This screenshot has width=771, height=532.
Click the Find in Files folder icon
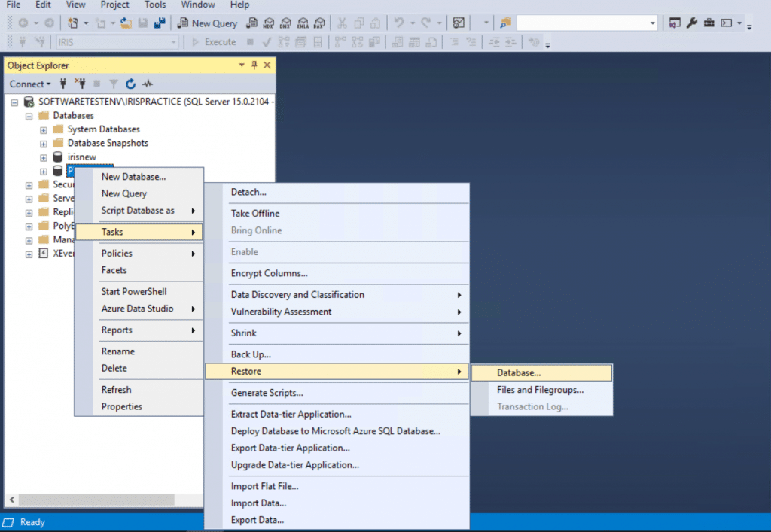pyautogui.click(x=505, y=23)
